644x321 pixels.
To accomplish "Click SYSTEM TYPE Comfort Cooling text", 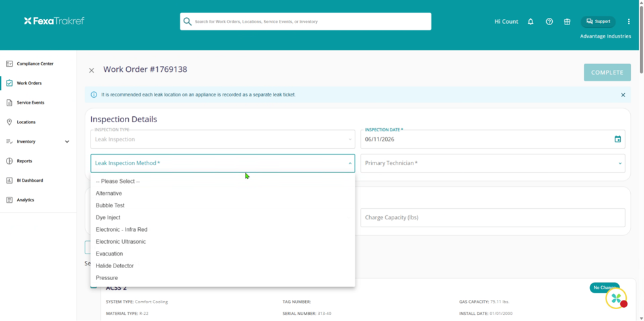I will pos(137,302).
